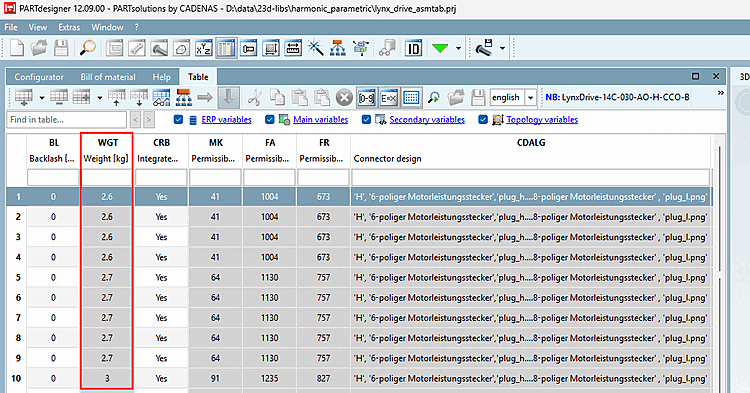Click the magic wand icon
This screenshot has width=750, height=393.
point(316,48)
